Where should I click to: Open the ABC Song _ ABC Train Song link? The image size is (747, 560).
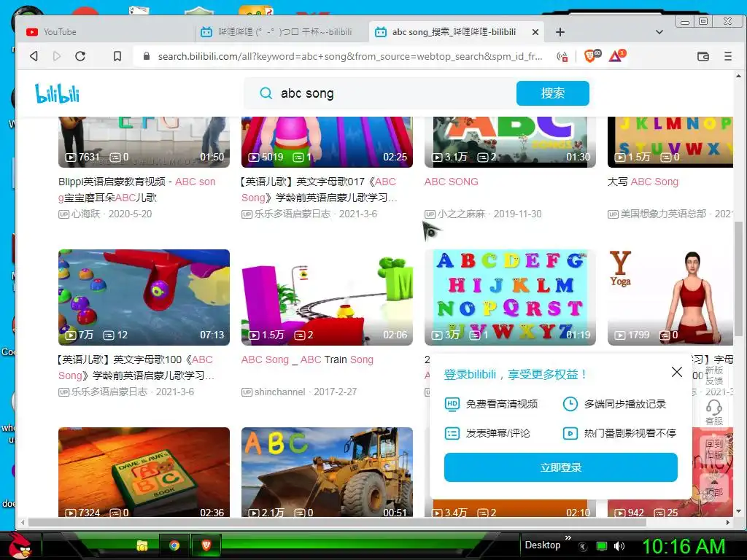coord(307,359)
